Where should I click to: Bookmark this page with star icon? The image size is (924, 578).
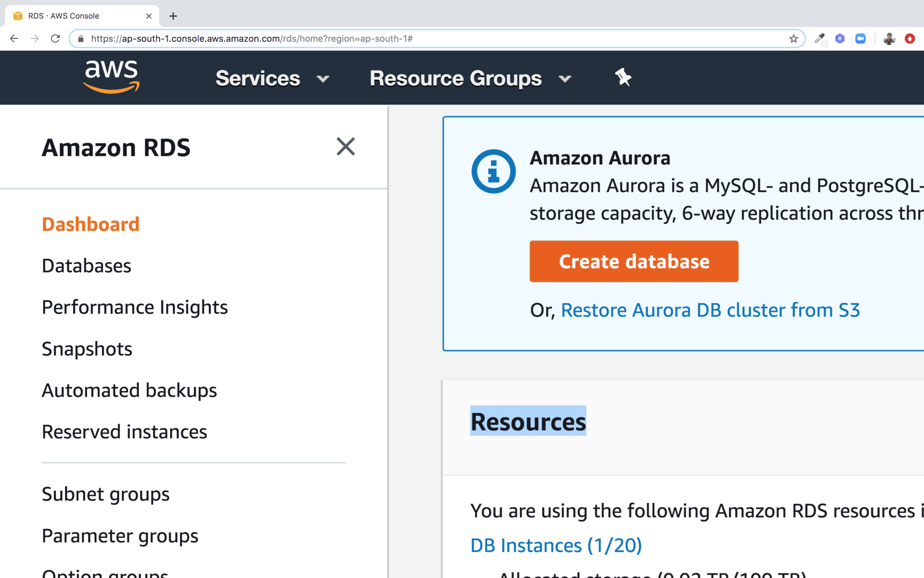tap(794, 39)
